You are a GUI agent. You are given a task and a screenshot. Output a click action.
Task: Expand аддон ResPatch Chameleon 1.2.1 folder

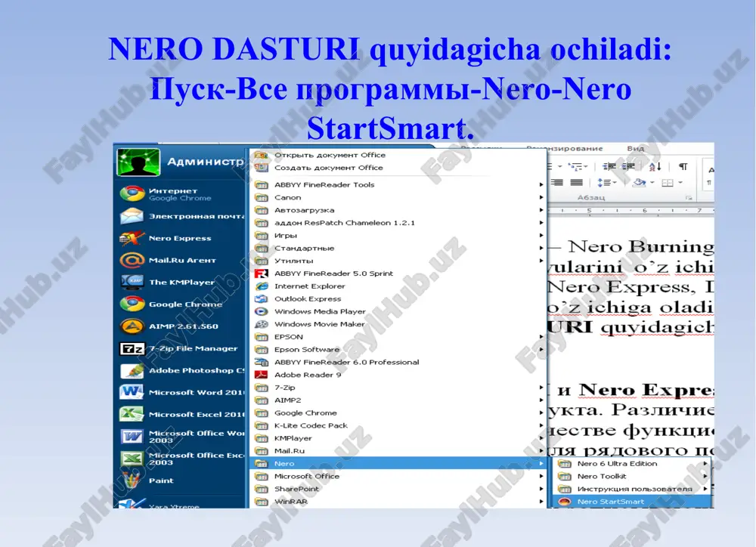(396, 223)
